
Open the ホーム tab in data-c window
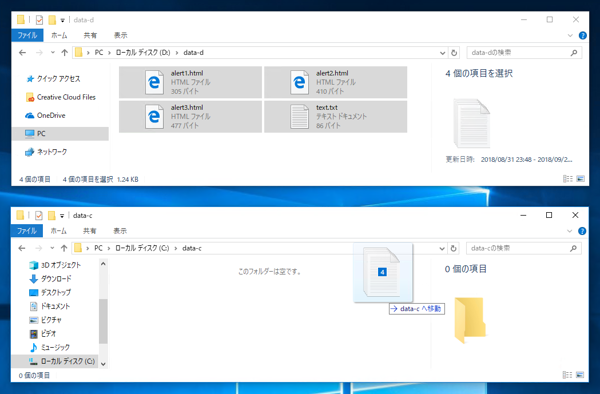click(59, 231)
